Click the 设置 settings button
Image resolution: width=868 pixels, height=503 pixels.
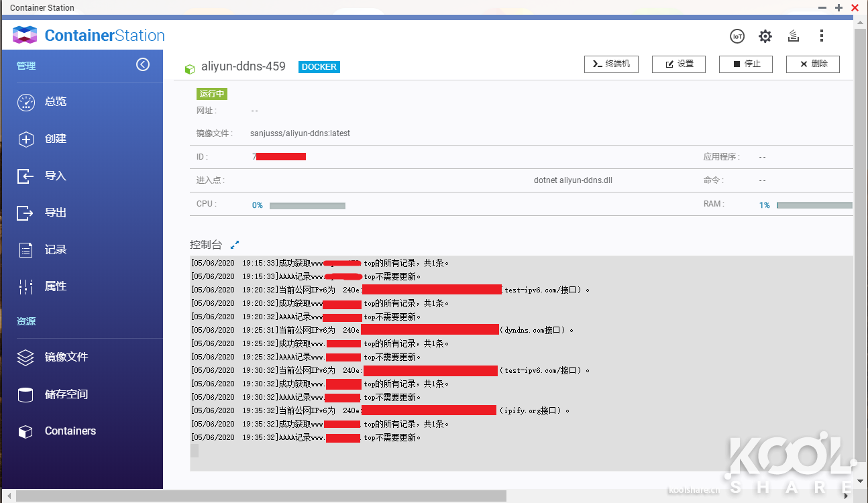[x=679, y=64]
